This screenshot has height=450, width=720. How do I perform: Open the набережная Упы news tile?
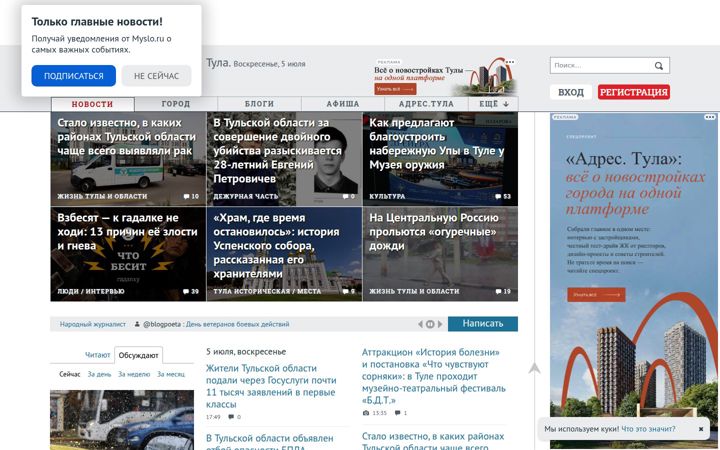pos(440,159)
